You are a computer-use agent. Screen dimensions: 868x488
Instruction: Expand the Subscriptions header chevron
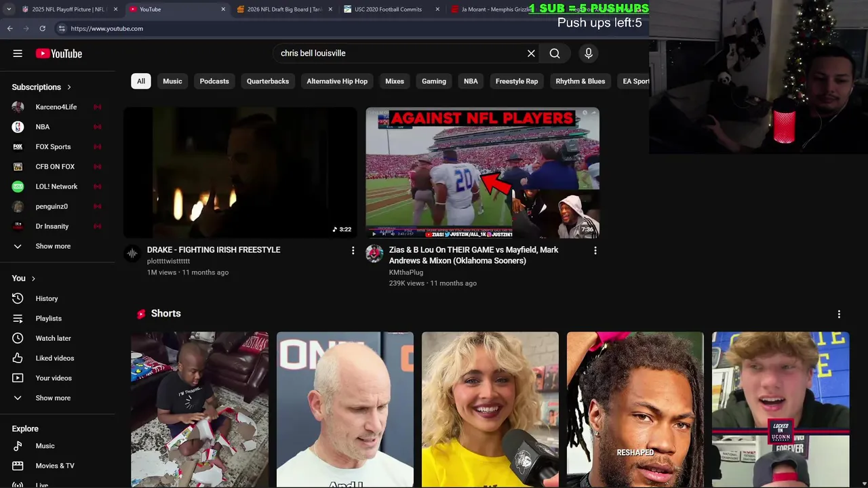(69, 87)
